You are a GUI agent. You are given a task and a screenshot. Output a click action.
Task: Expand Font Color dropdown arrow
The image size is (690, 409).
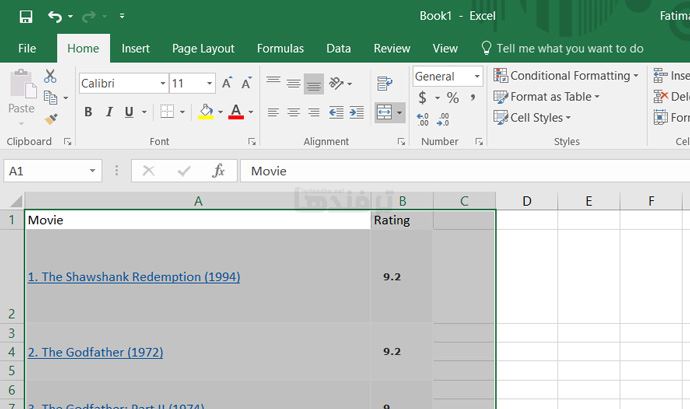(x=251, y=112)
